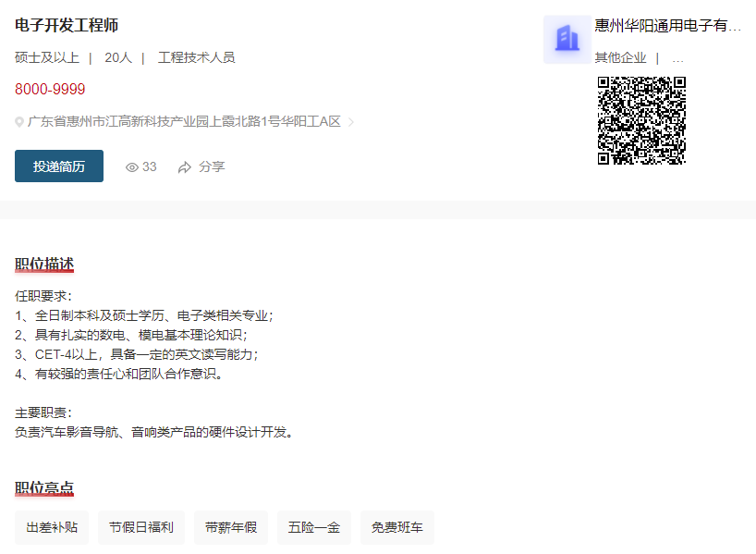Click the 职位描述 section heading
Screen dimensions: 756x554
(44, 265)
